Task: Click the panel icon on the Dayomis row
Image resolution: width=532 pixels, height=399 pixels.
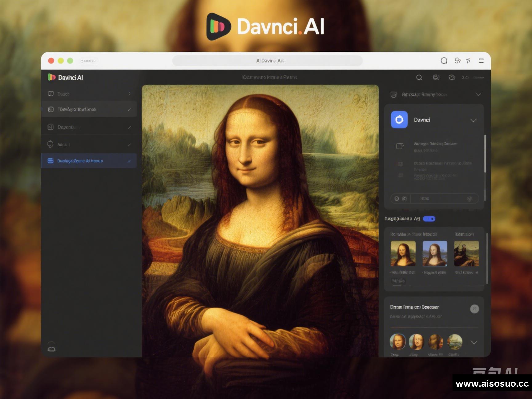Action: pyautogui.click(x=50, y=127)
